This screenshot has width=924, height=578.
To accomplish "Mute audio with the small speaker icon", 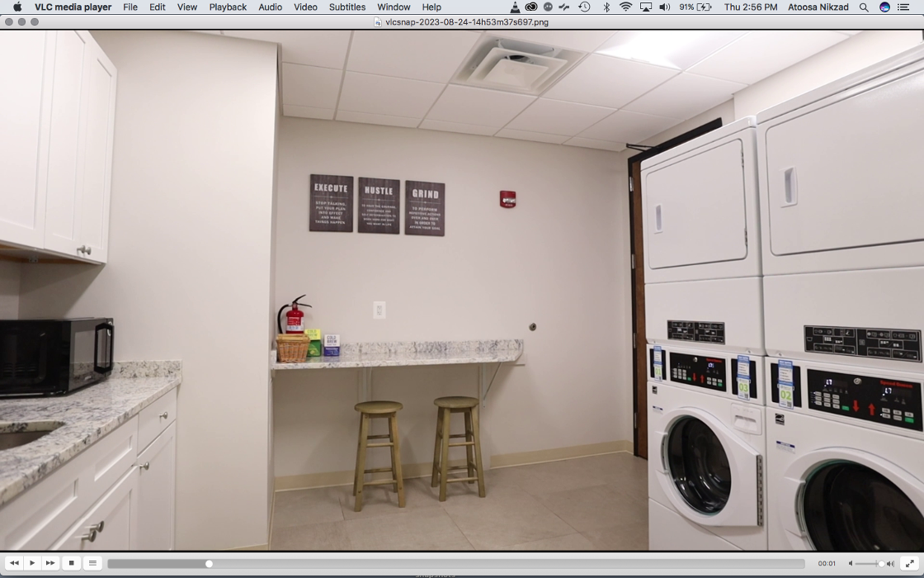I will pyautogui.click(x=851, y=564).
